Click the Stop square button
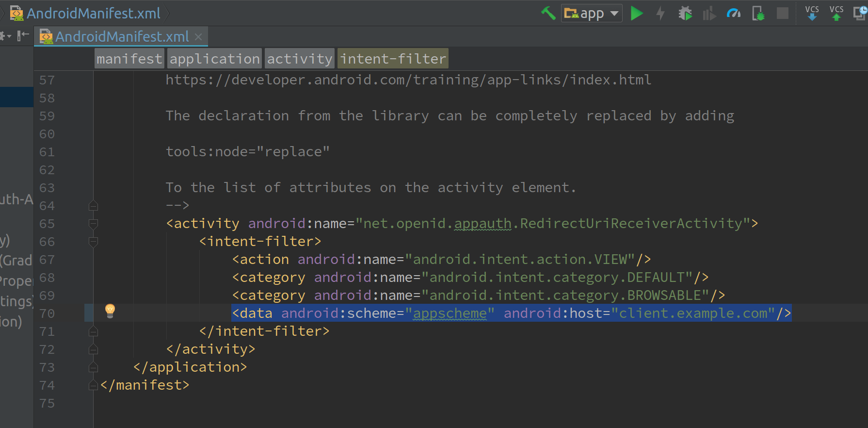The image size is (868, 428). pyautogui.click(x=782, y=13)
